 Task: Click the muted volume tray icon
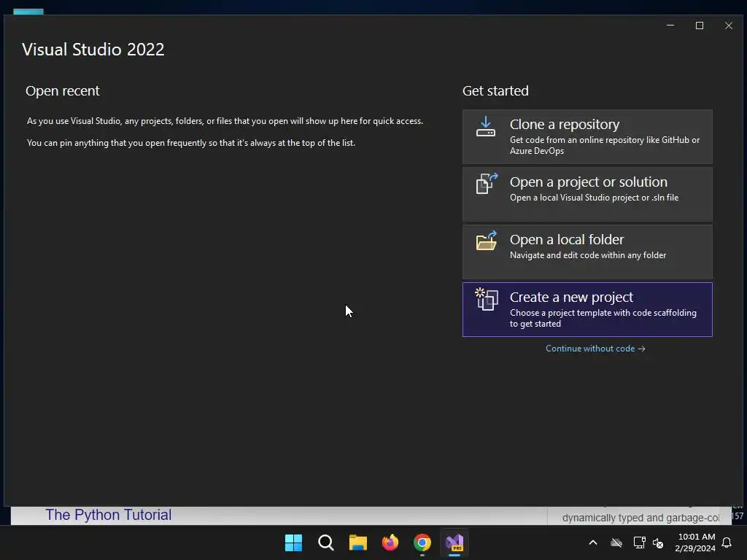click(658, 542)
